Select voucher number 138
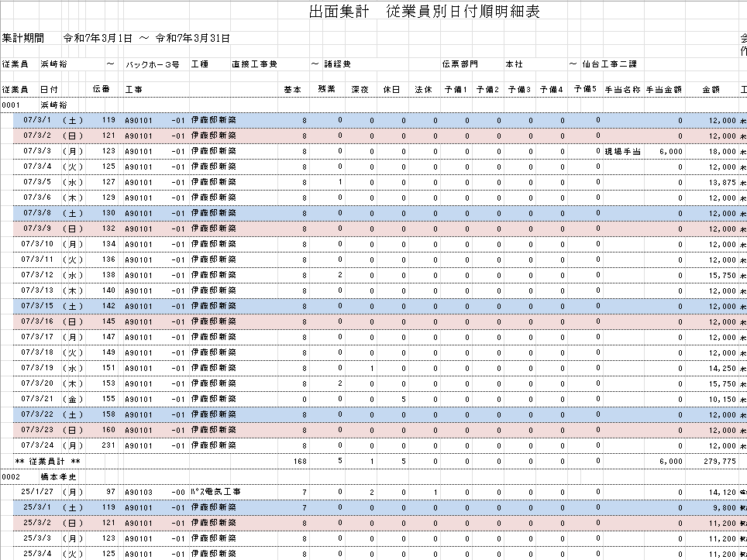 click(x=108, y=275)
